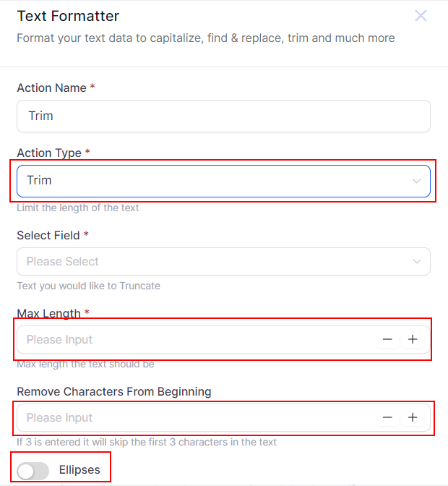Click the Ellipses toggle label text
The height and width of the screenshot is (486, 448).
click(x=79, y=470)
